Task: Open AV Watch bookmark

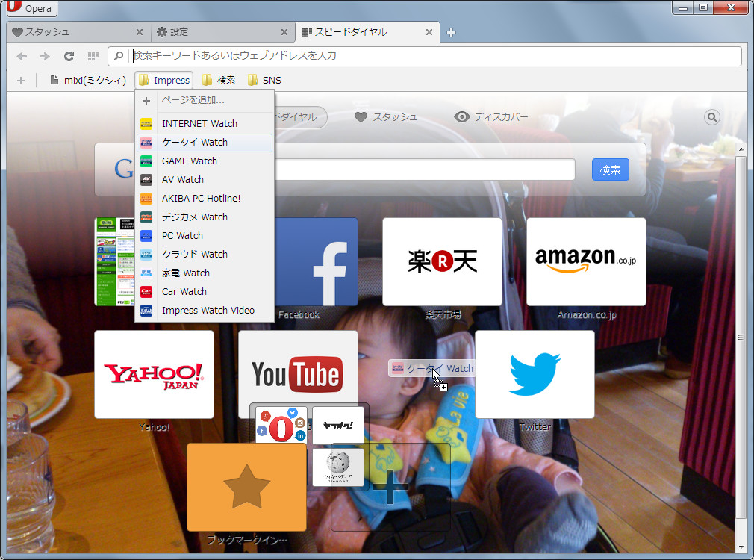Action: tap(205, 180)
